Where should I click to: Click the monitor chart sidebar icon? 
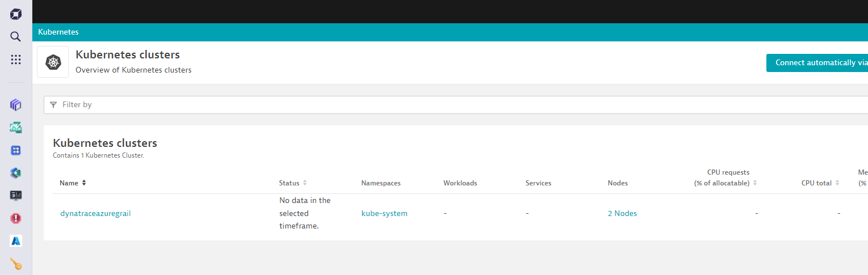pos(16,196)
